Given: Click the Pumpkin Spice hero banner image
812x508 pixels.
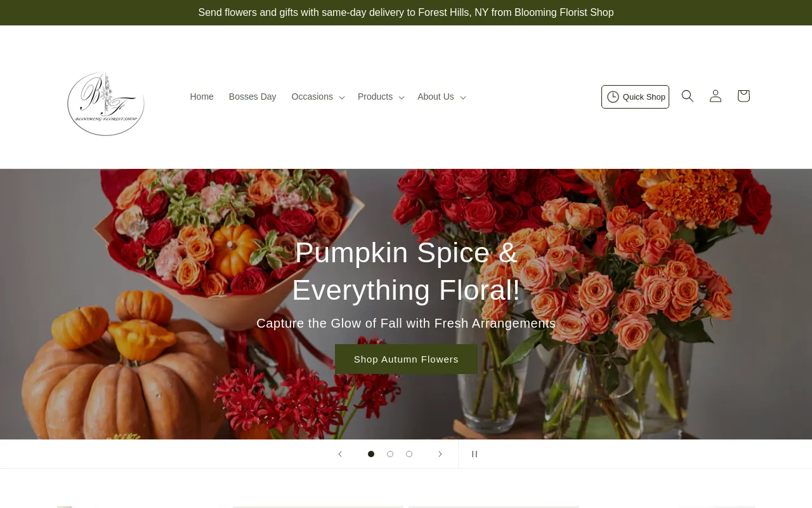Looking at the screenshot, I should pyautogui.click(x=406, y=304).
